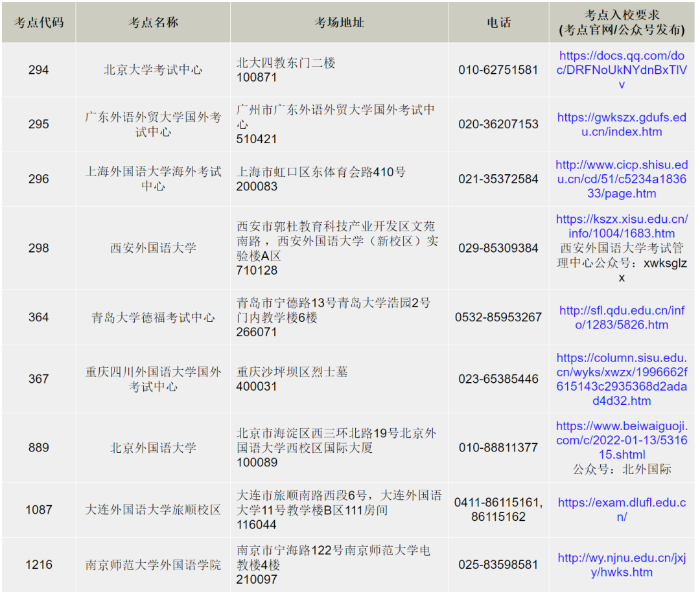This screenshot has height=594, width=700.
Task: Select the name 南京师范大学外国语学院
Action: [153, 565]
